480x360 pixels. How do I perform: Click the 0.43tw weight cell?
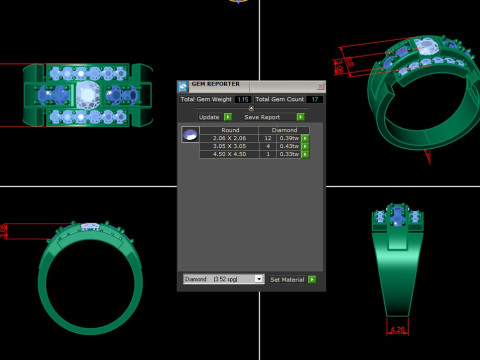click(x=289, y=146)
